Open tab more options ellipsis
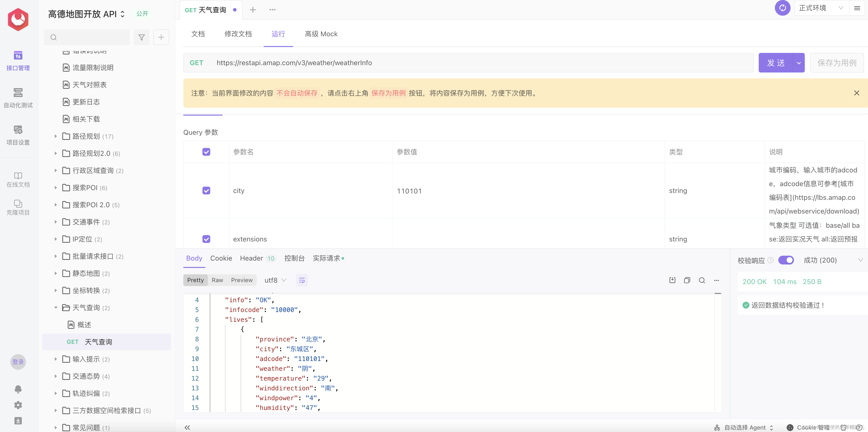868x432 pixels. [272, 10]
